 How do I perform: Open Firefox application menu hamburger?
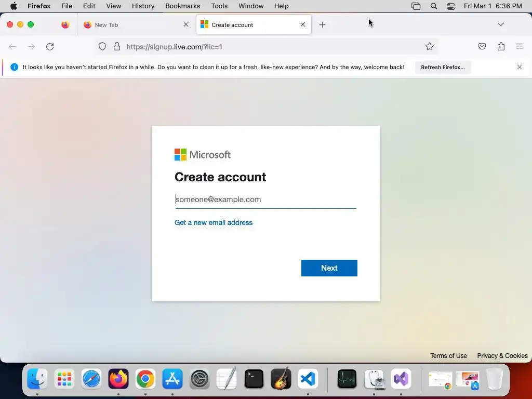point(520,46)
